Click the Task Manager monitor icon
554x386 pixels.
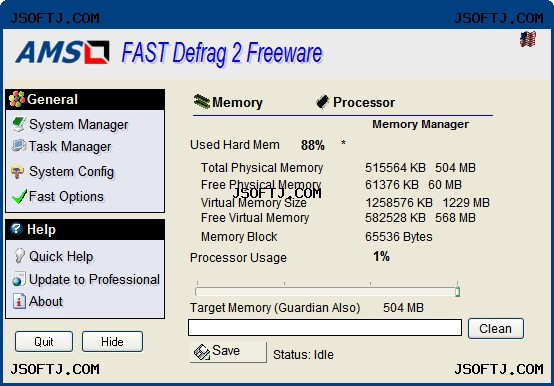pos(18,146)
